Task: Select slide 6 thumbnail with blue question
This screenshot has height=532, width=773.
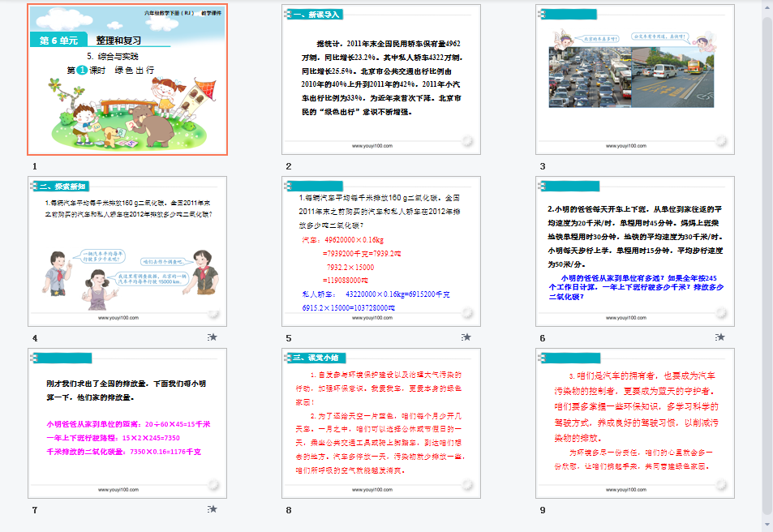Action: pos(635,251)
